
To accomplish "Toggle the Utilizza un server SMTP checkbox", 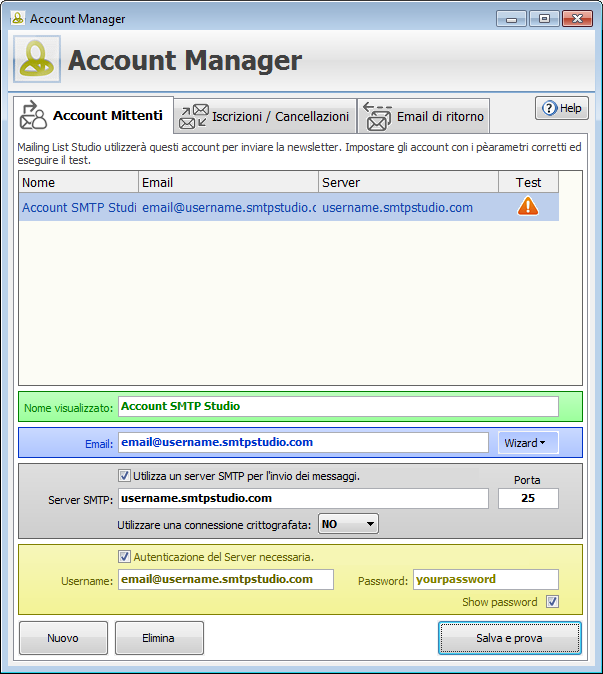I will coord(124,476).
